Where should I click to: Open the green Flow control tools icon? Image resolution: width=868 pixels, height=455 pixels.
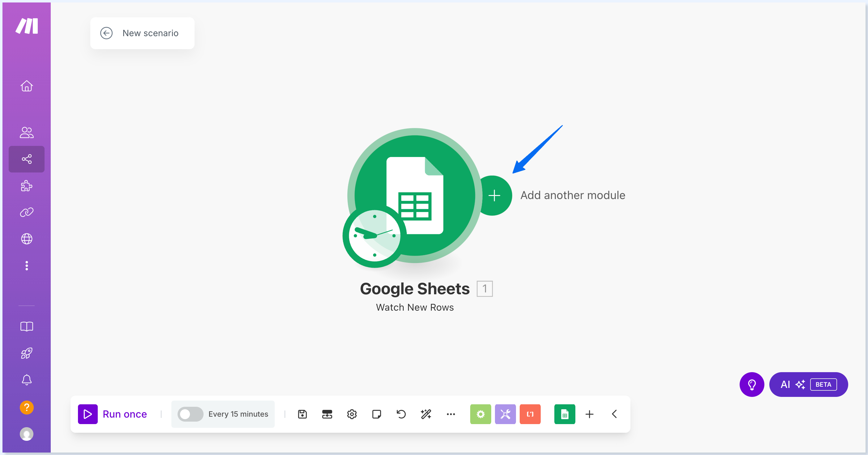[480, 414]
